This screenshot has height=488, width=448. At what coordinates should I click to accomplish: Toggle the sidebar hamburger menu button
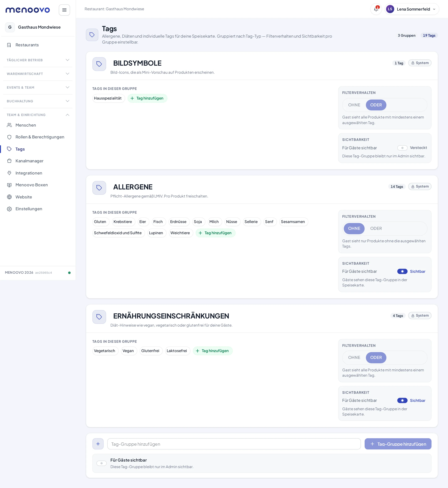point(64,10)
